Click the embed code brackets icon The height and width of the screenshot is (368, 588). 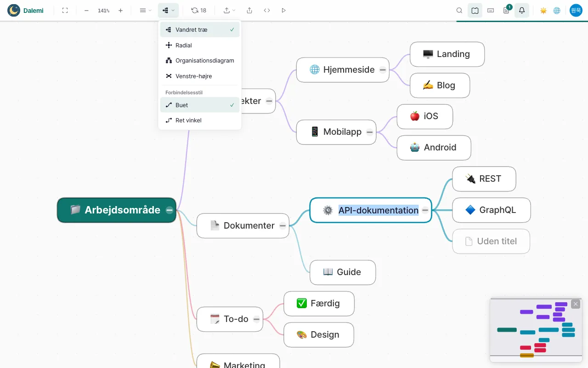(267, 11)
